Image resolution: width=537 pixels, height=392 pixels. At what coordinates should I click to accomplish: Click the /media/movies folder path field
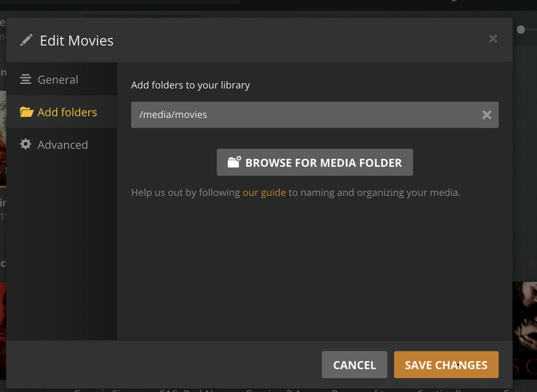click(x=314, y=115)
